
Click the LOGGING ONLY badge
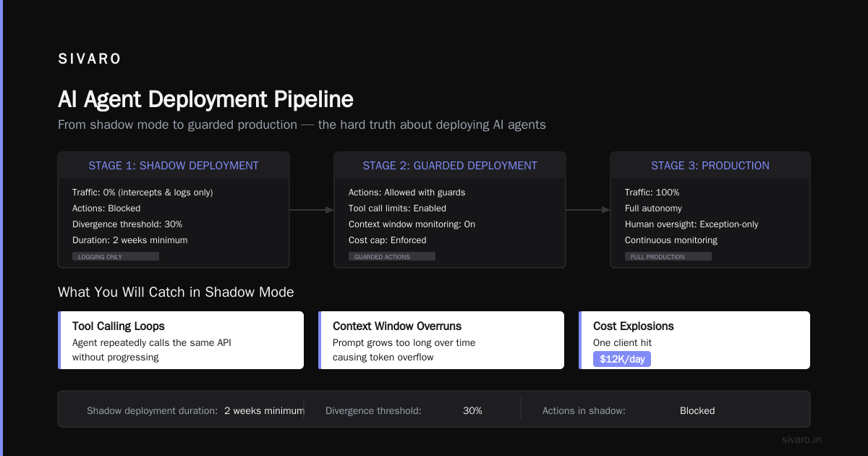116,256
